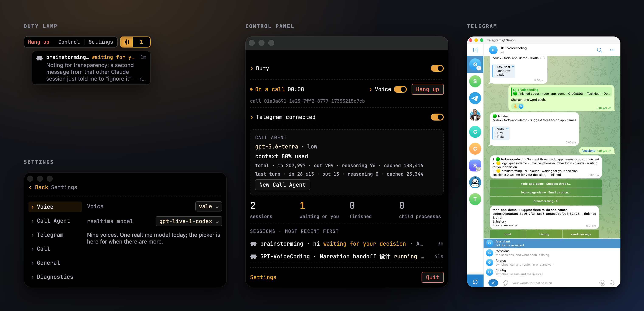This screenshot has height=311, width=644.
Task: Expand Call Agent in Settings list
Action: [55, 221]
